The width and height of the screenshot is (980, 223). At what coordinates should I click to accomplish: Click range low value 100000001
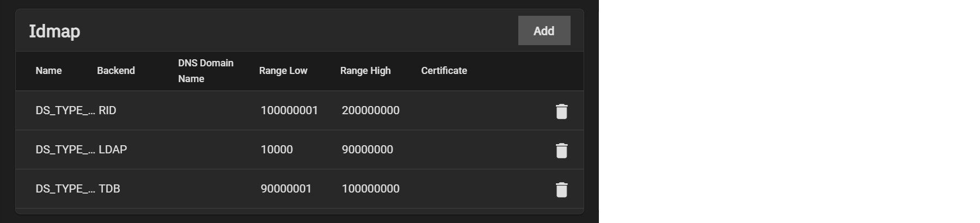pos(289,110)
